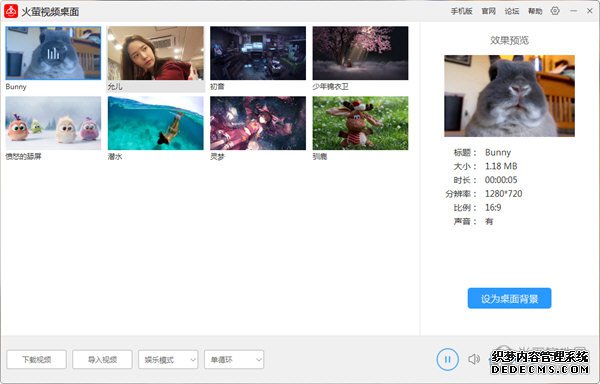
Task: Select the 愤怒的舔屏 birds thumbnail
Action: coord(53,123)
